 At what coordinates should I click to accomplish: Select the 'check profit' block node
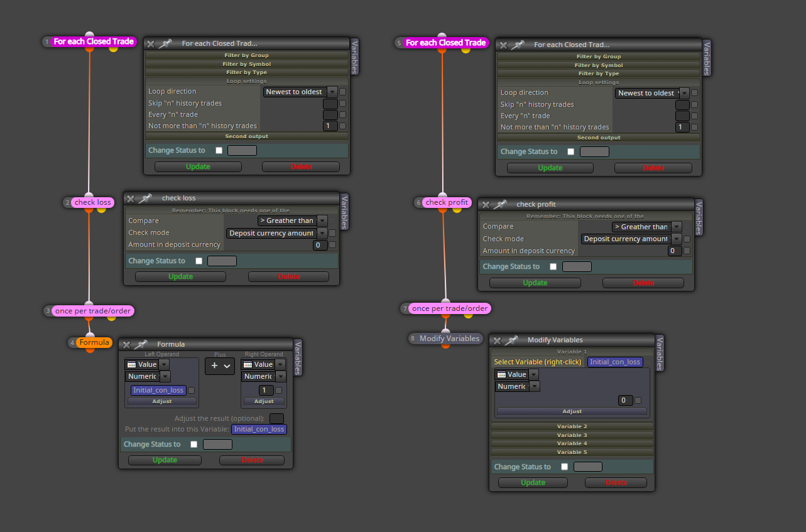[447, 202]
